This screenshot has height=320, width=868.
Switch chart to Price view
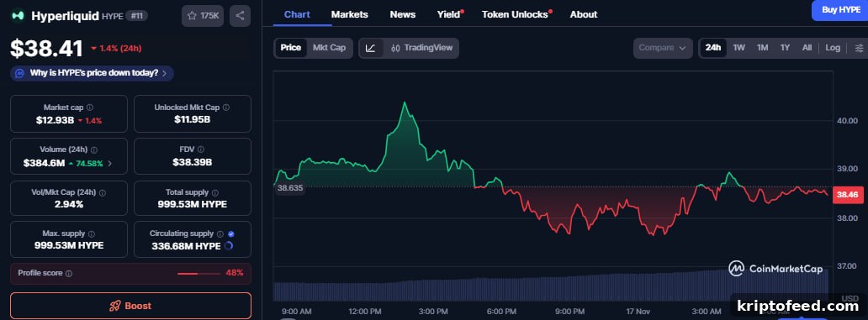pos(291,48)
